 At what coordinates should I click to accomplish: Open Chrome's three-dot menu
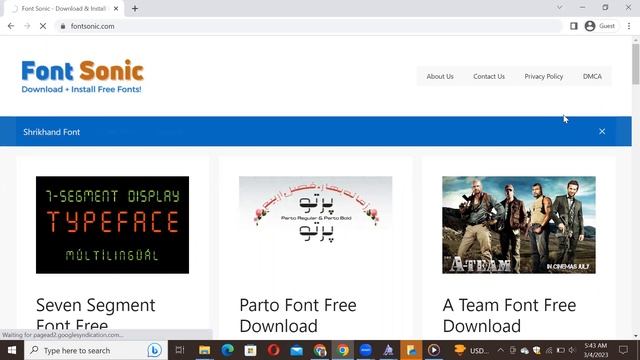pyautogui.click(x=629, y=26)
